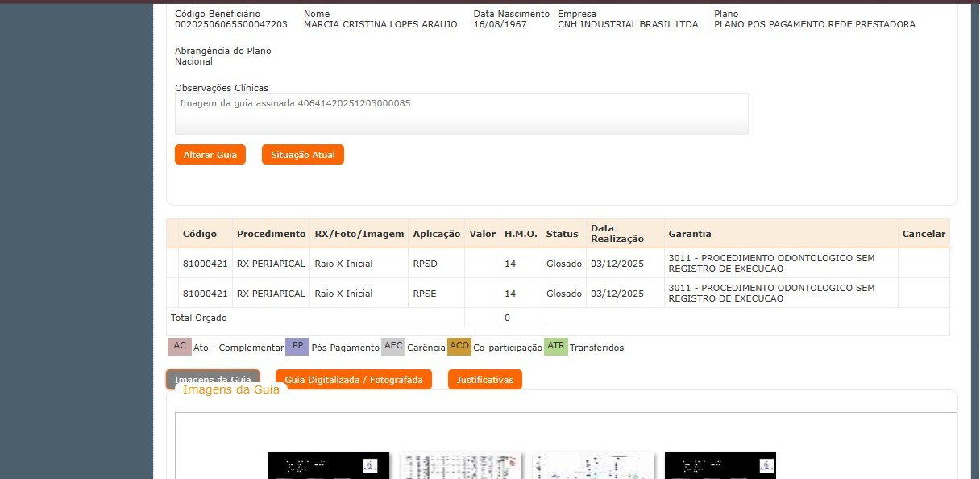This screenshot has width=980, height=479.
Task: Click the AC Ato-Complementar legend badge
Action: pyautogui.click(x=180, y=347)
